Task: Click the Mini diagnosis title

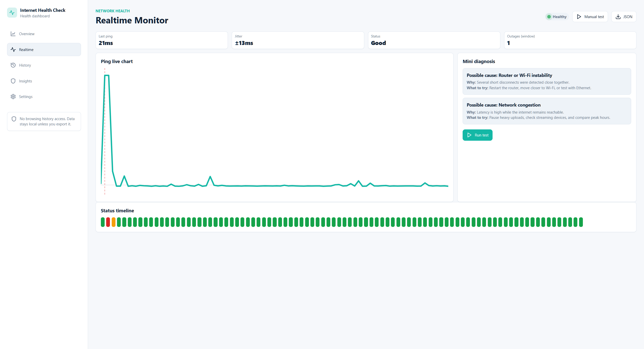Action: click(x=479, y=62)
